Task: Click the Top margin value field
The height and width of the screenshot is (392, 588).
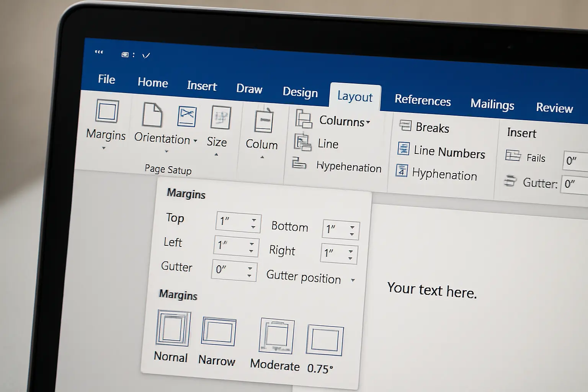Action: pyautogui.click(x=238, y=222)
